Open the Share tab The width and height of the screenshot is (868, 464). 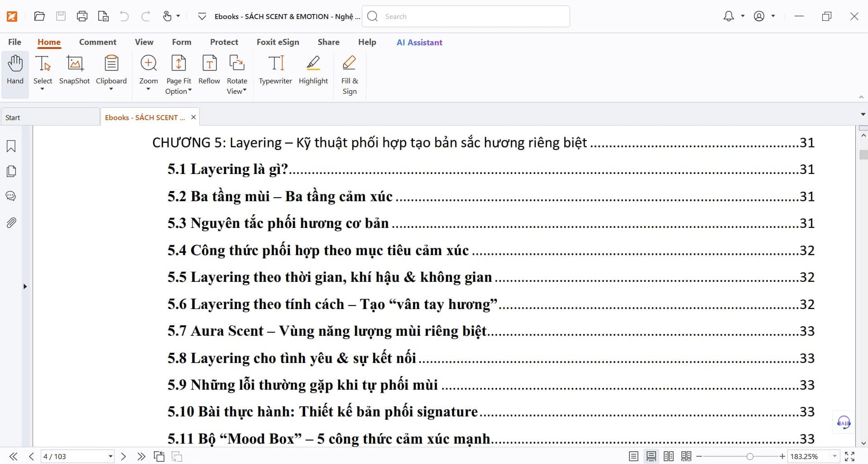(329, 42)
